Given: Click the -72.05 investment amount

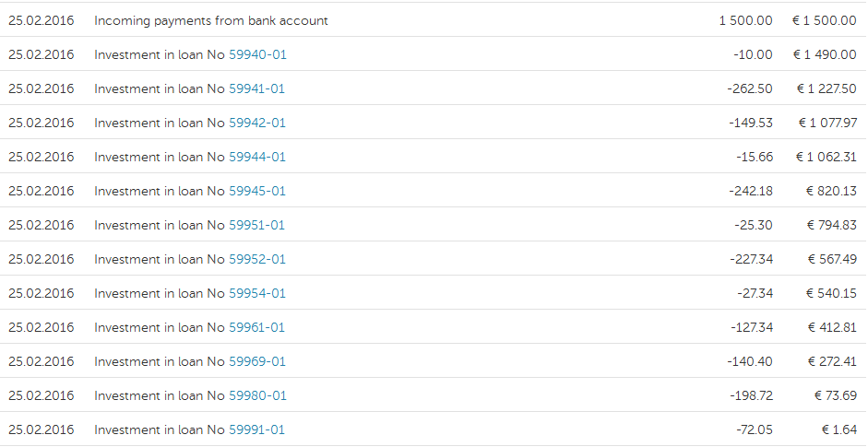Looking at the screenshot, I should pos(755,430).
